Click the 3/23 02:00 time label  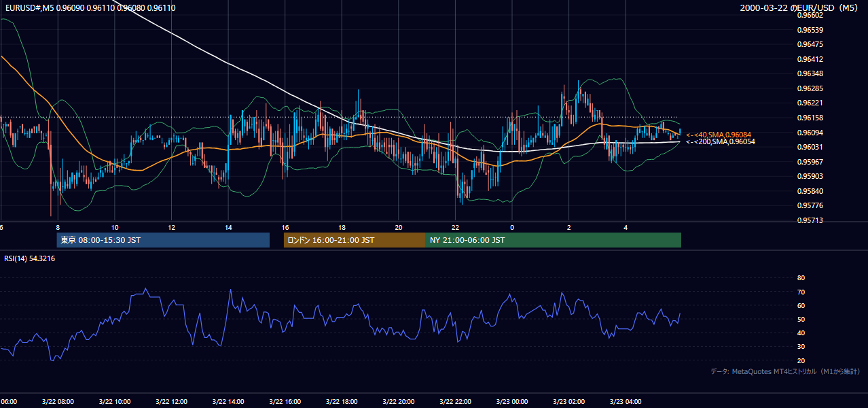tap(568, 402)
